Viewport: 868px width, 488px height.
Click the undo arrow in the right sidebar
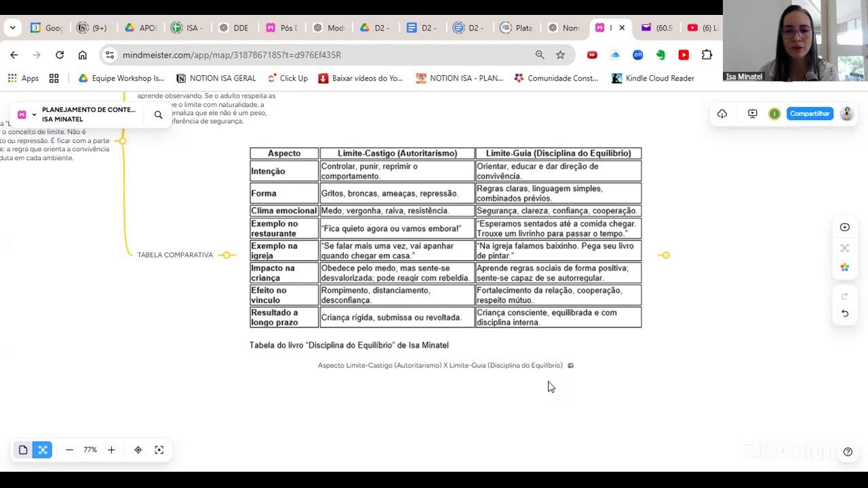pos(845,313)
